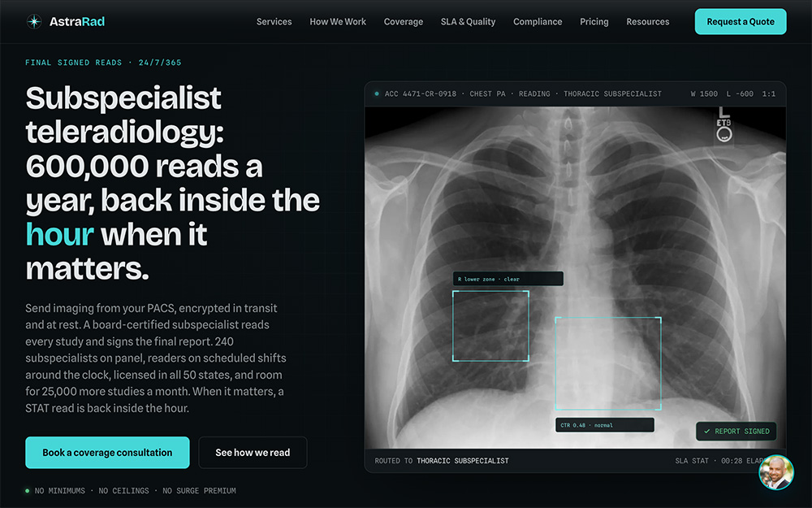The image size is (812, 508).
Task: Click the AstraRad star logo icon
Action: (x=34, y=21)
